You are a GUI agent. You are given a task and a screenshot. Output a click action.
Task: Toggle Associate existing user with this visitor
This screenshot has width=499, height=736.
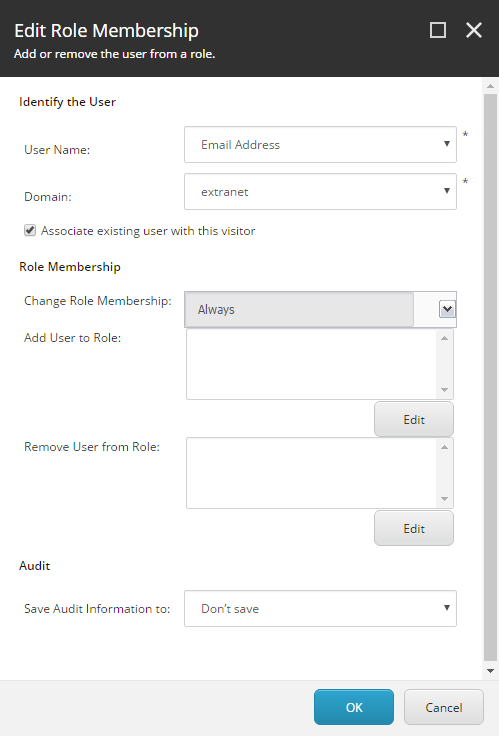30,230
